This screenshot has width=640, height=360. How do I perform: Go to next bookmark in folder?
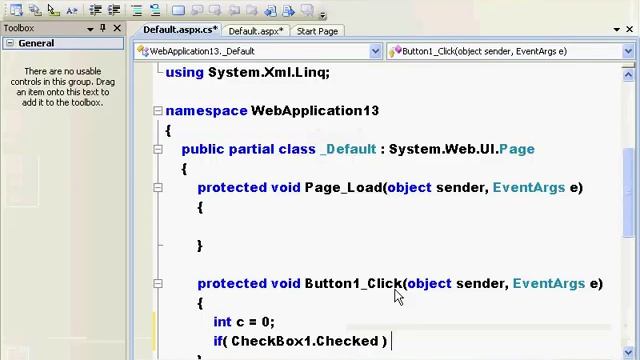tap(252, 10)
